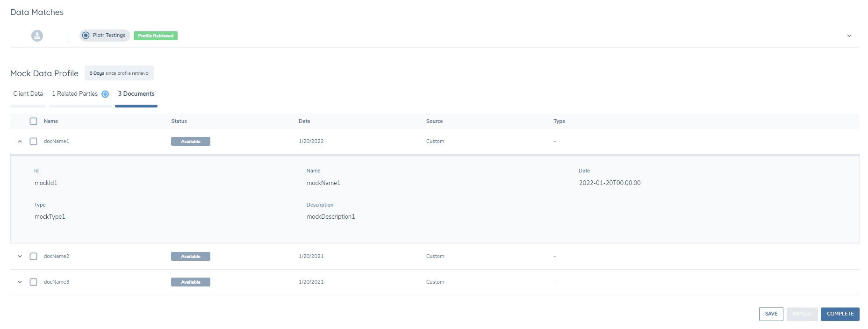
Task: Click the Date column header
Action: tap(304, 121)
